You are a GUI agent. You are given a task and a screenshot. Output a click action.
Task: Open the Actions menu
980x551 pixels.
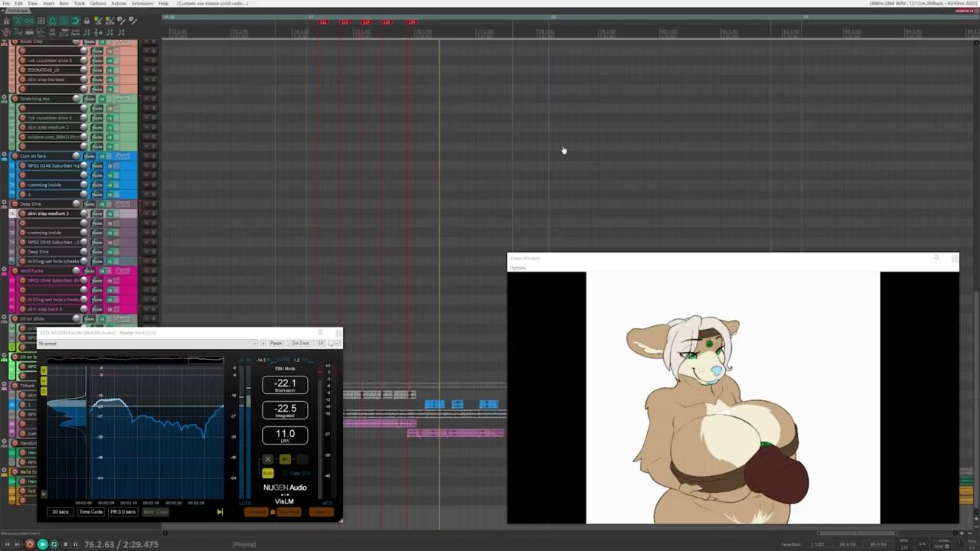click(x=119, y=4)
